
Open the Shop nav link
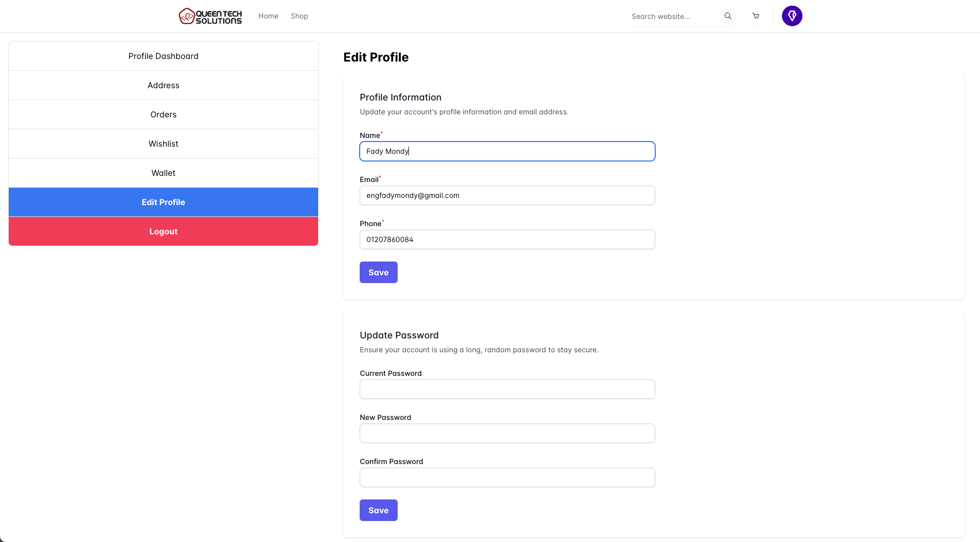[299, 16]
